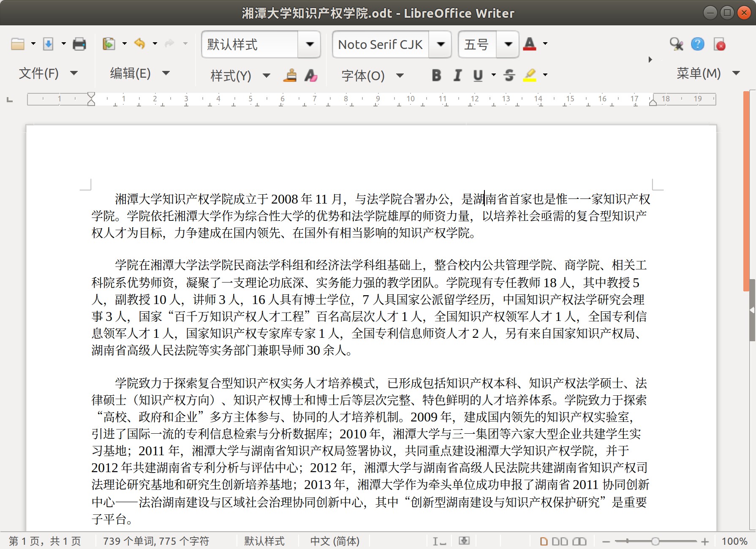Click page style 默认样式 in status bar
This screenshot has height=549, width=756.
pyautogui.click(x=264, y=541)
